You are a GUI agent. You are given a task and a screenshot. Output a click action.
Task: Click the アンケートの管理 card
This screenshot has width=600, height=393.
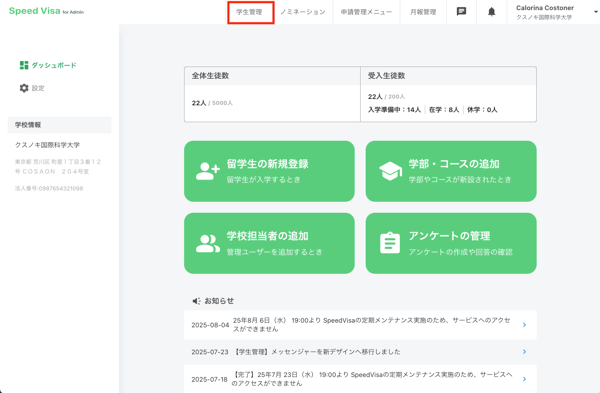tap(451, 243)
